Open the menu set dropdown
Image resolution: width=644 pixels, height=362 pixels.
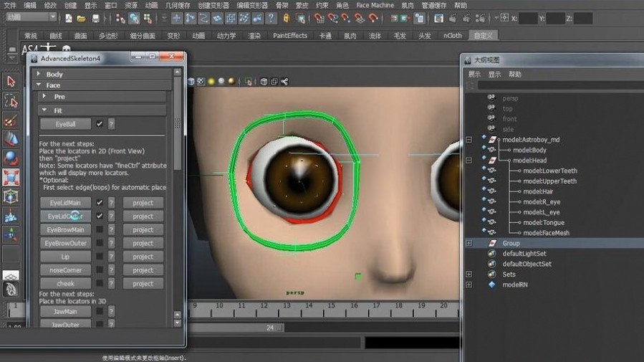tap(32, 17)
